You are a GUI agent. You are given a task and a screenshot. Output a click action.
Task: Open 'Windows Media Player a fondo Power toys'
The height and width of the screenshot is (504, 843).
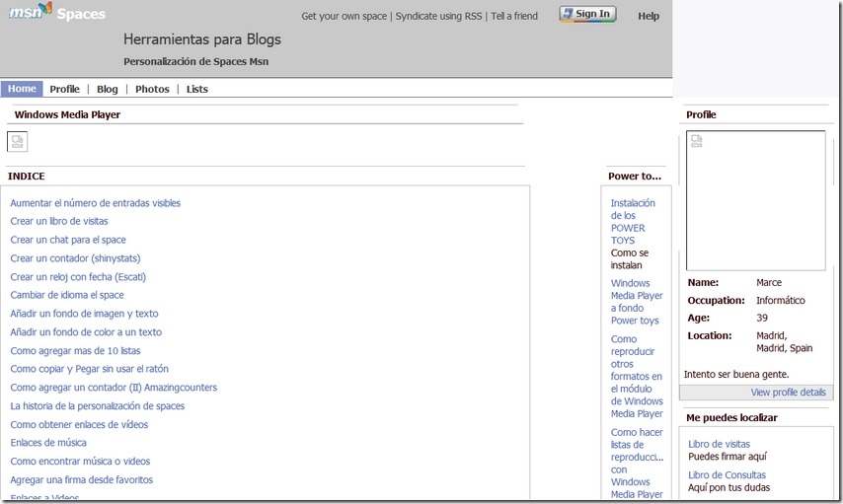tap(637, 302)
